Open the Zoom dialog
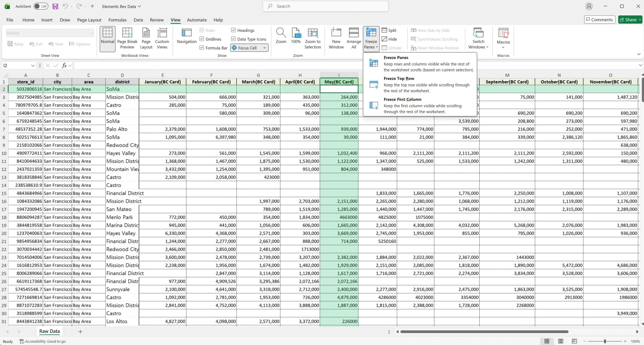 [x=281, y=37]
